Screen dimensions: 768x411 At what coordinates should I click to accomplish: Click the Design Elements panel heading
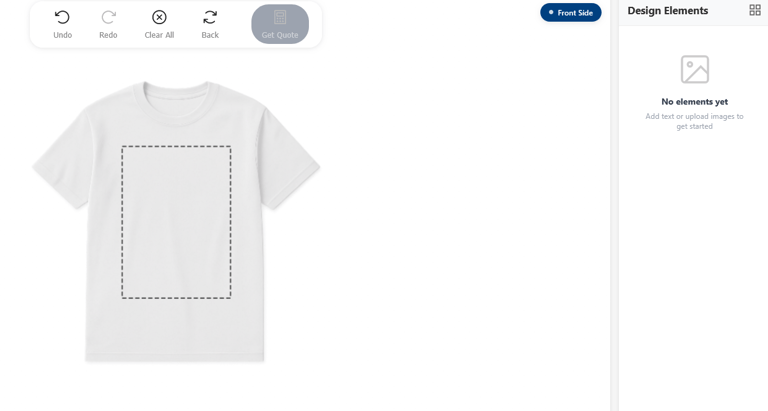pyautogui.click(x=668, y=11)
